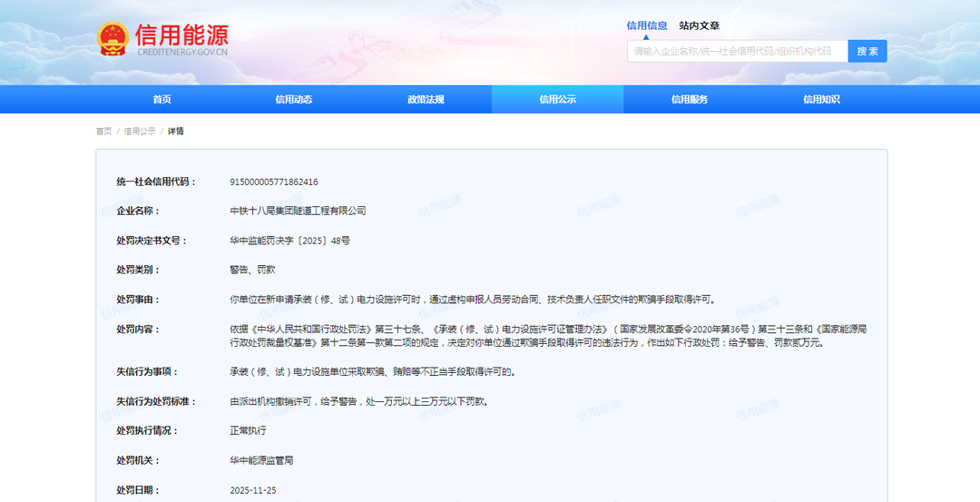Select penalty type 警告、罚款
The width and height of the screenshot is (980, 502).
point(252,271)
